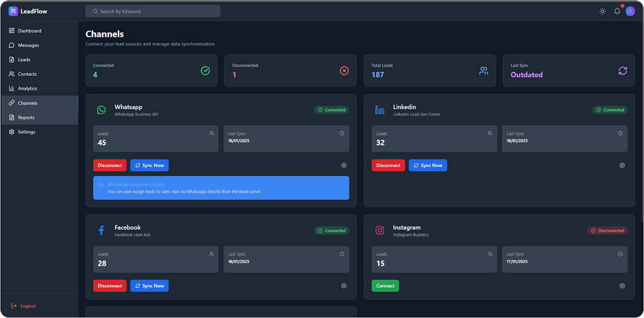This screenshot has width=644, height=318.
Task: Select the LinkedIn channel icon
Action: click(x=380, y=109)
